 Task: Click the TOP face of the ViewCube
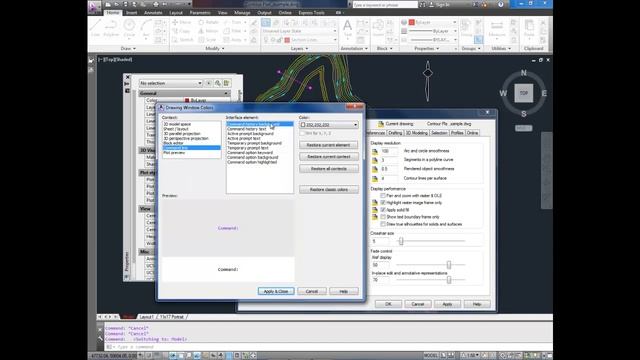(x=524, y=93)
